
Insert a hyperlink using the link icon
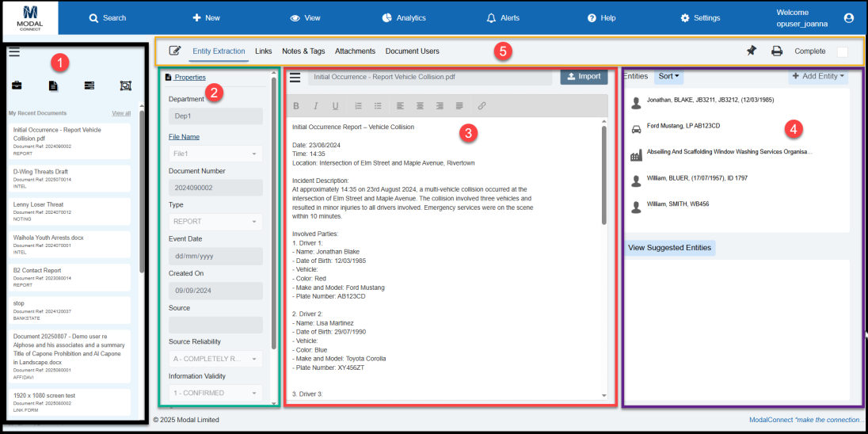482,106
